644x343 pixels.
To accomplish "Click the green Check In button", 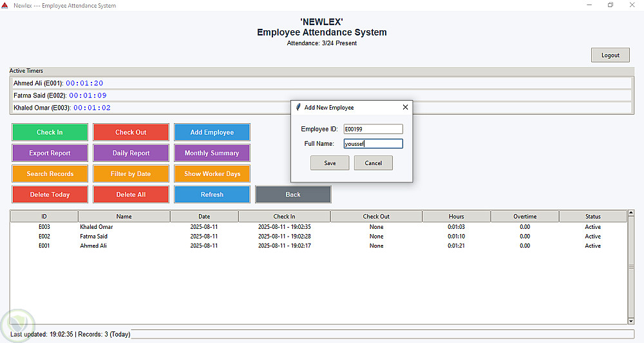I will pyautogui.click(x=50, y=132).
